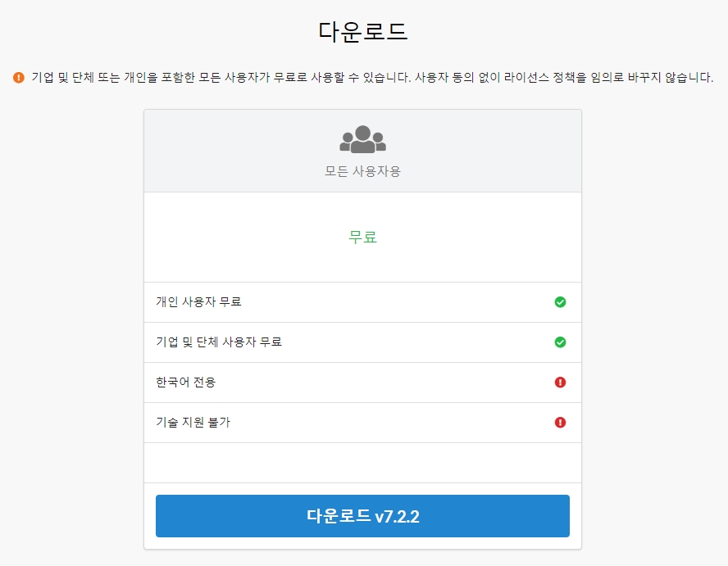This screenshot has width=728, height=566.
Task: Click the blue download button bar
Action: [363, 516]
